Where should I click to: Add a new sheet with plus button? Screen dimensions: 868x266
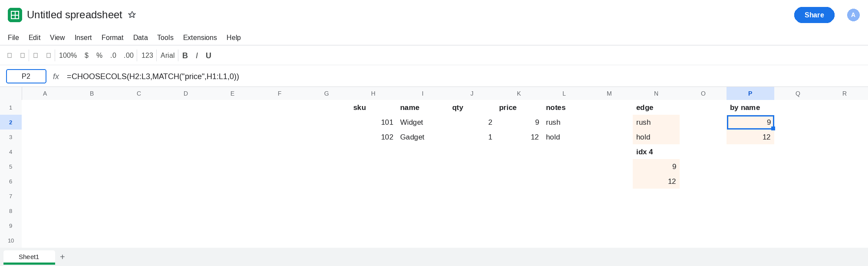point(62,257)
